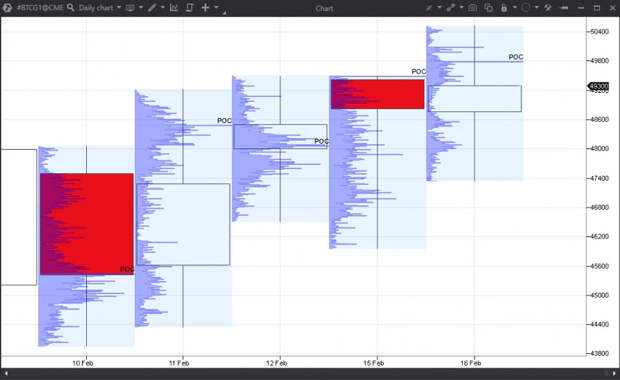The width and height of the screenshot is (620, 380).
Task: Close the chart window
Action: pyautogui.click(x=612, y=8)
